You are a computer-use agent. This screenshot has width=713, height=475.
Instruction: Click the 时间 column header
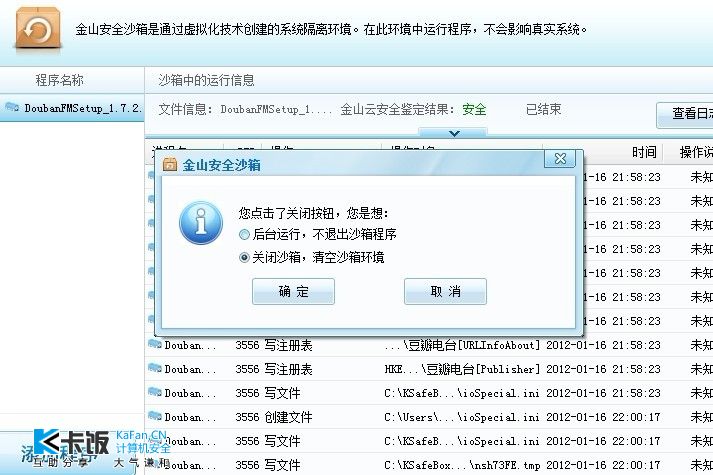point(644,152)
